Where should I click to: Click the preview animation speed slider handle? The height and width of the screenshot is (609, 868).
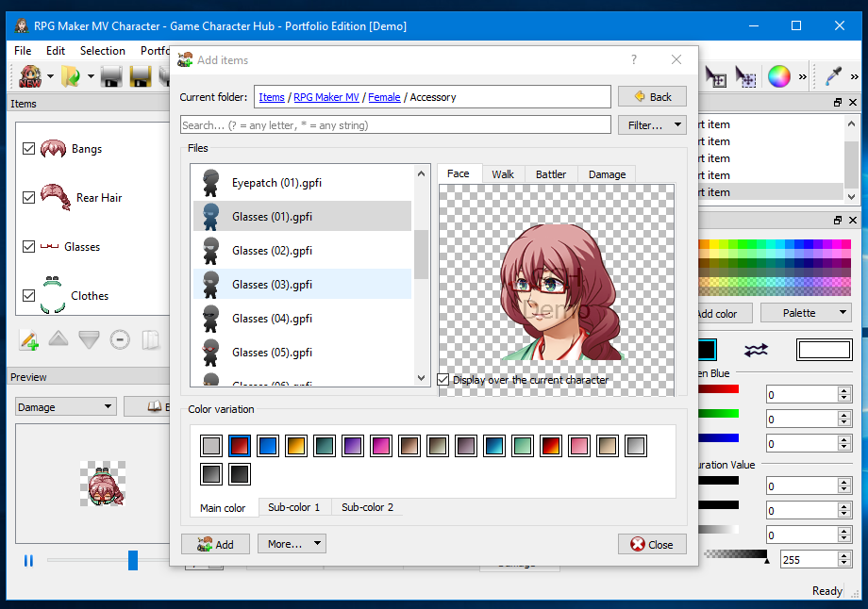(133, 560)
